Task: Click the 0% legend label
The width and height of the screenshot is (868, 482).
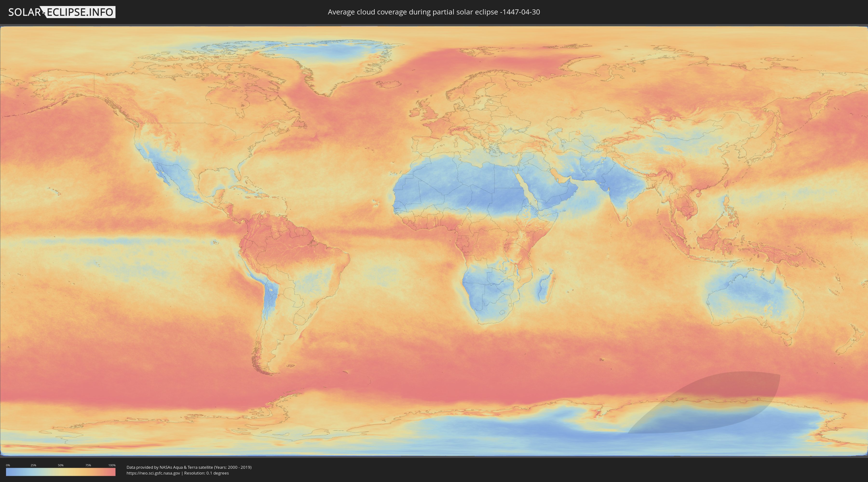Action: [8, 465]
